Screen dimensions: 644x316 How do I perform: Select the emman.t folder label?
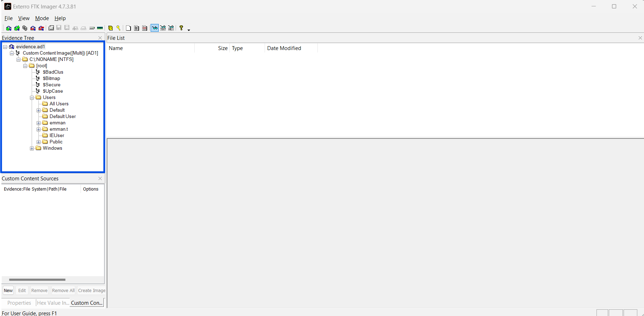click(59, 129)
